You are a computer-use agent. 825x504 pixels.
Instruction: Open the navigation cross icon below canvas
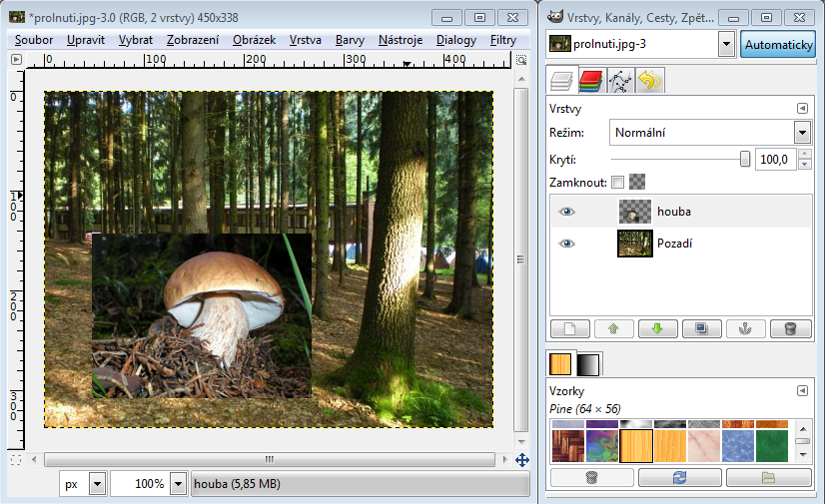[521, 460]
